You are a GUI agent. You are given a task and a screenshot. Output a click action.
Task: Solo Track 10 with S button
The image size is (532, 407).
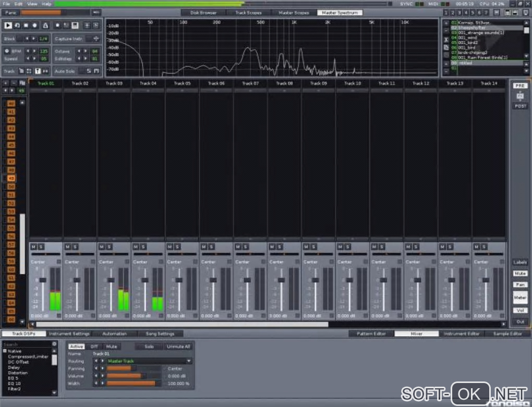pyautogui.click(x=347, y=246)
